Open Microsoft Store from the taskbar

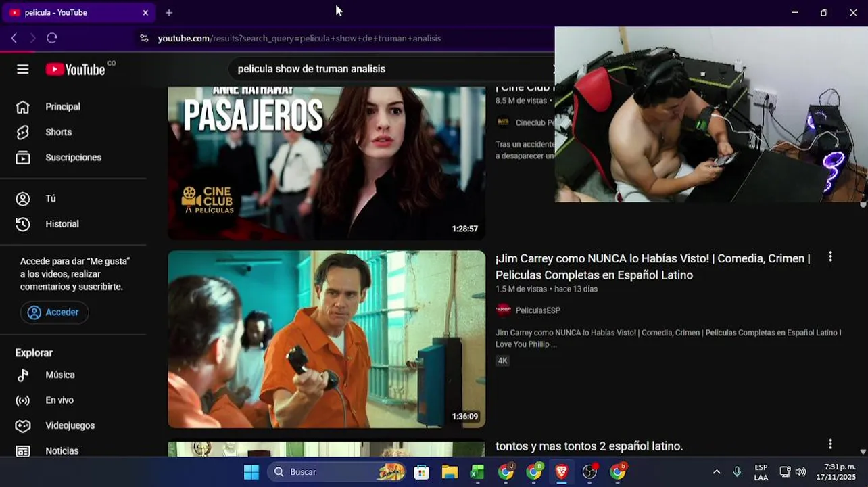coord(422,472)
